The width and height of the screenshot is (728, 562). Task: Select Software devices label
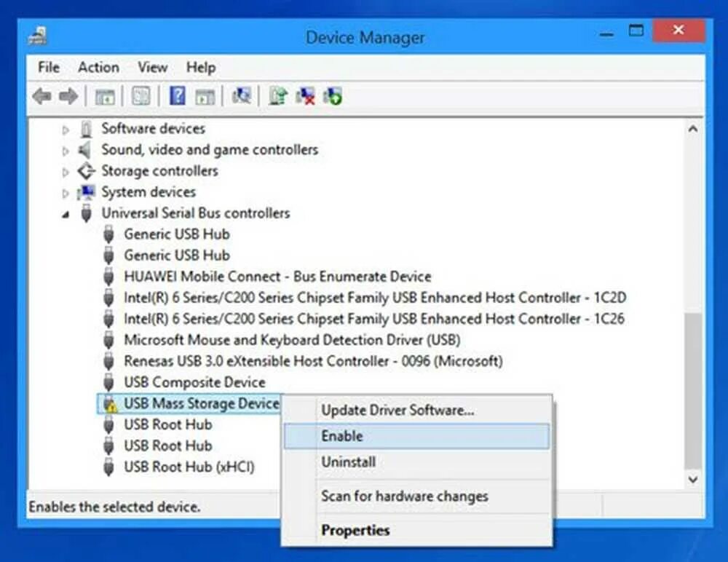(x=153, y=129)
